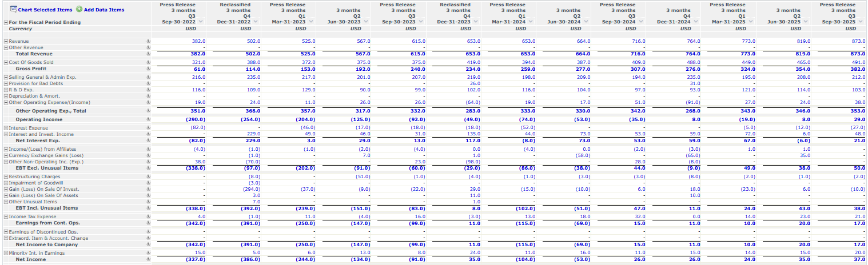Click the row icon for Selling General & Admin Exp.
Screen dimensions: 868x265
pos(148,77)
